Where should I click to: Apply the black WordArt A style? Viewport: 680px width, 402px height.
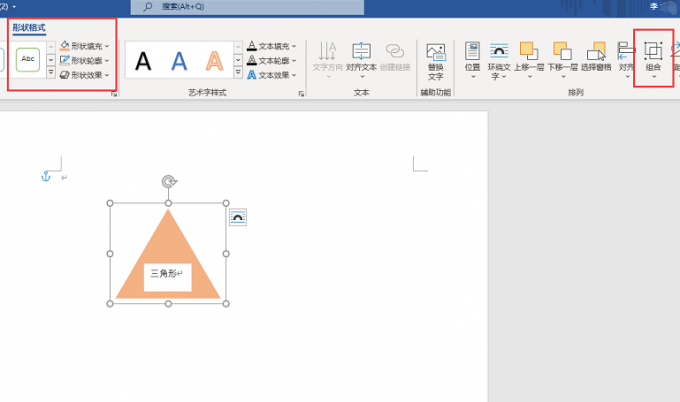tap(143, 61)
